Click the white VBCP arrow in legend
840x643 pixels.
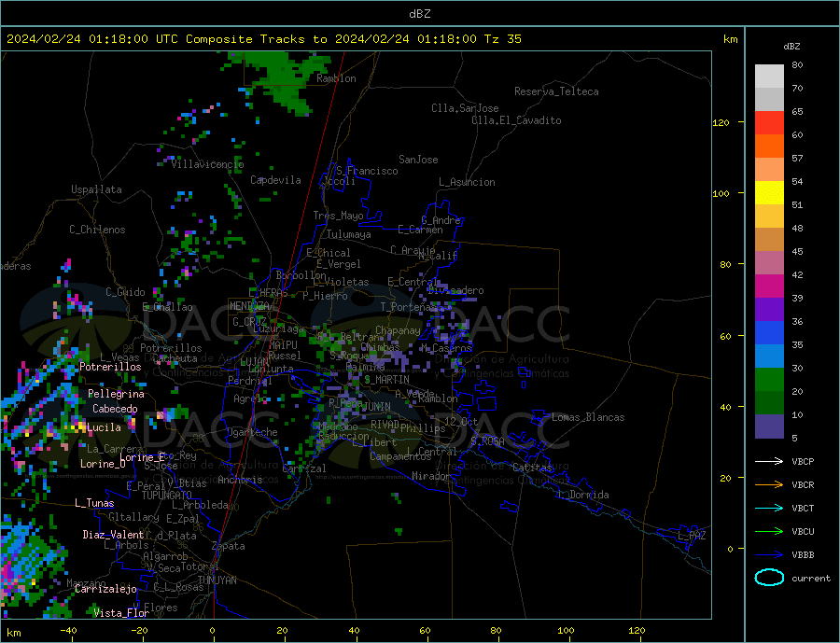(x=769, y=461)
